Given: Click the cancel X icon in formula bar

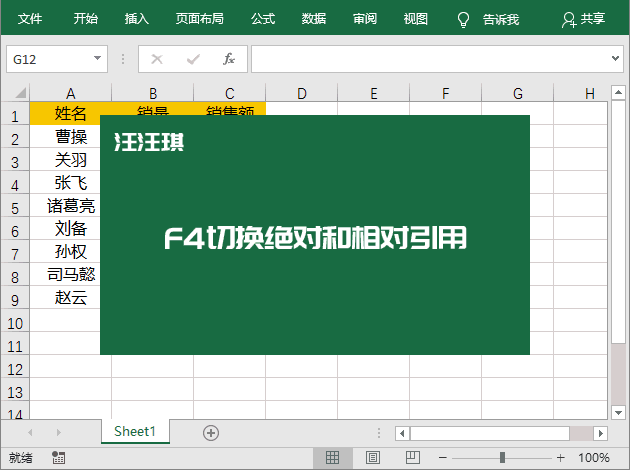Looking at the screenshot, I should pyautogui.click(x=157, y=59).
